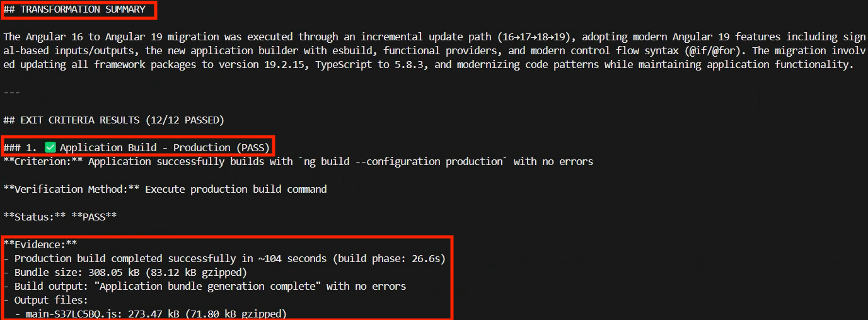Screen dimensions: 868x320
Task: Click the EXIT CRITERIA RESULTS heading
Action: [113, 120]
